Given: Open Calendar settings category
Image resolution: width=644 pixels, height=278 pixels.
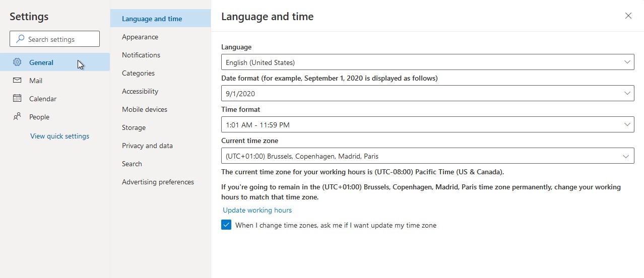Looking at the screenshot, I should [55, 99].
